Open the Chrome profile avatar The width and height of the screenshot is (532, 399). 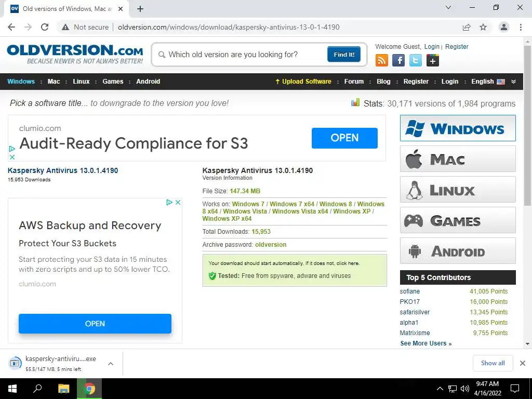[x=504, y=27]
